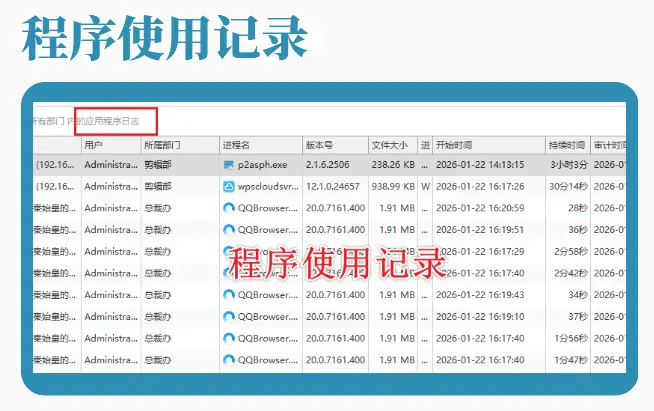
Task: Click Administra... user in wpscloudsvr row
Action: point(111,187)
